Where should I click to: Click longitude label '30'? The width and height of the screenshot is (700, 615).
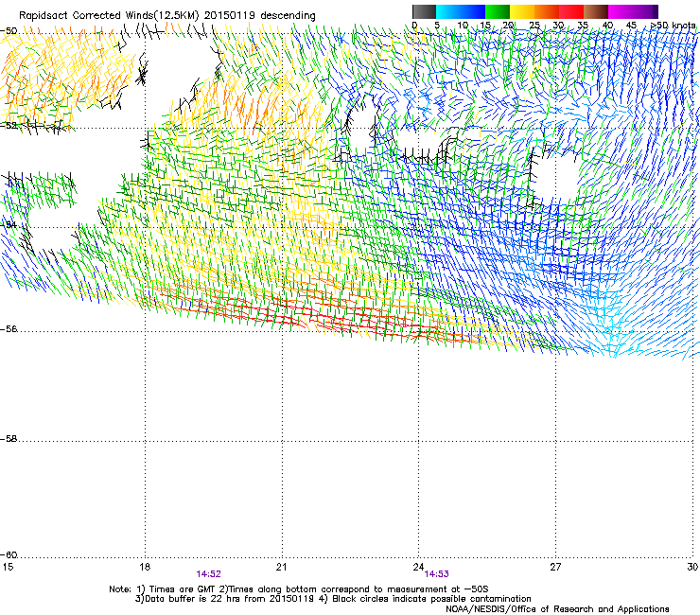pyautogui.click(x=692, y=567)
